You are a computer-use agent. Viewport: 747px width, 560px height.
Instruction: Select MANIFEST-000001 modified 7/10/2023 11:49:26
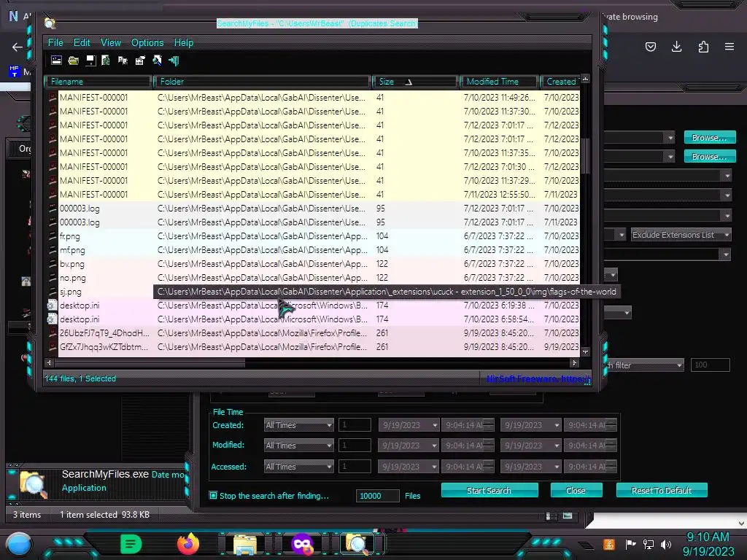[x=314, y=98]
